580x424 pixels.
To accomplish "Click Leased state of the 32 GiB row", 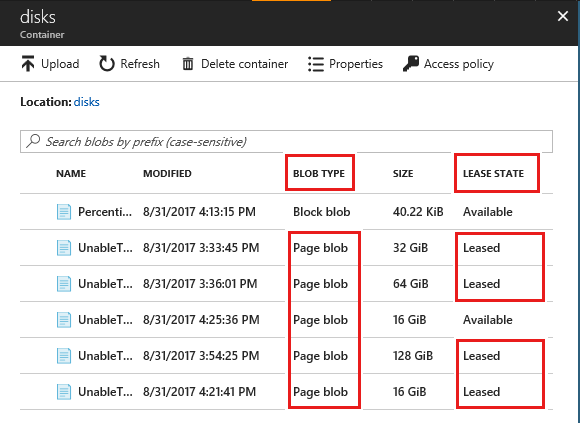I will pos(481,248).
